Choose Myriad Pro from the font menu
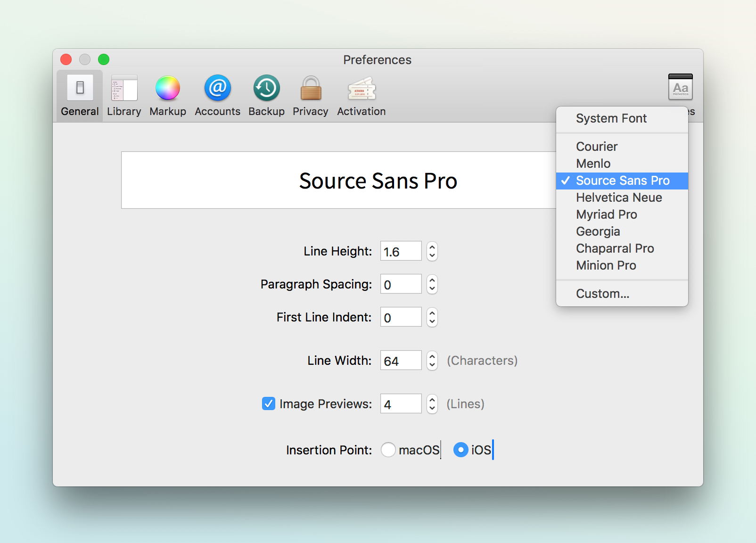Viewport: 756px width, 543px height. coord(622,214)
